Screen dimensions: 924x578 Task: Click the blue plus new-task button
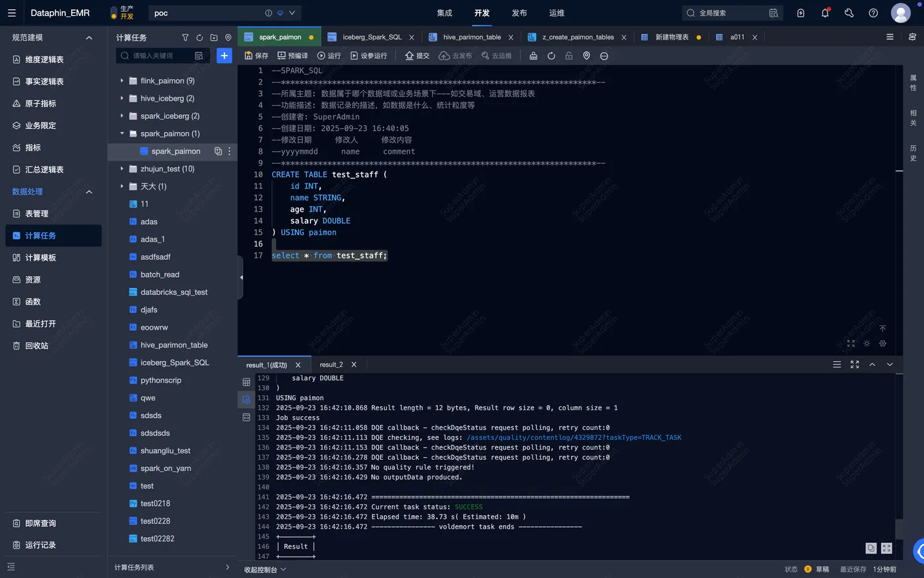(224, 55)
